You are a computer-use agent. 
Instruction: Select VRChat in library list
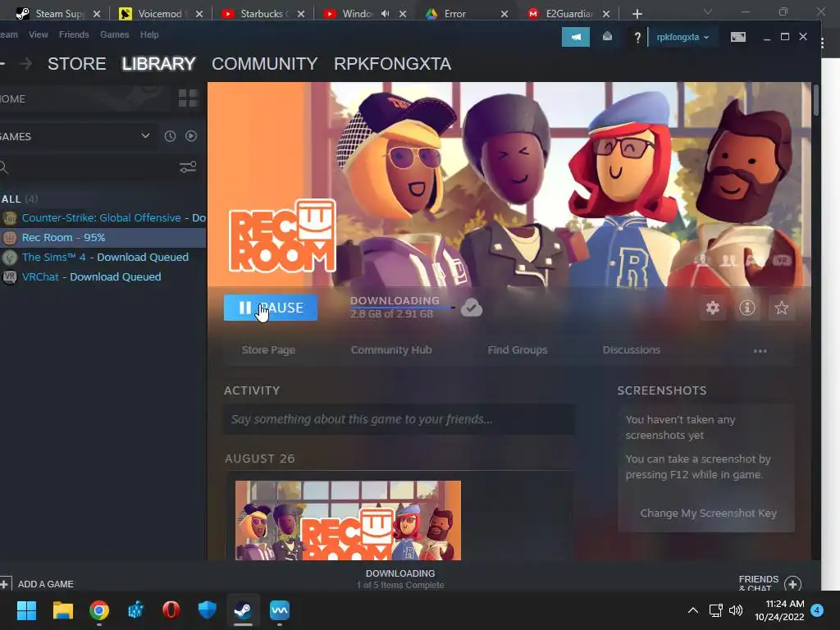[103, 277]
